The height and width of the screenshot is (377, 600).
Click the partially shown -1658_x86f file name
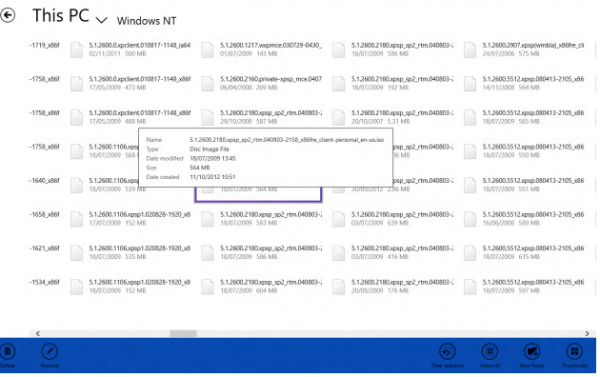[44, 214]
